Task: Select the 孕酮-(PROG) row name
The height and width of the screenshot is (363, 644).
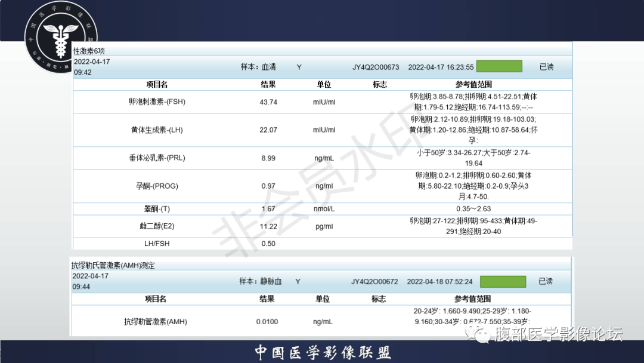Action: [157, 186]
